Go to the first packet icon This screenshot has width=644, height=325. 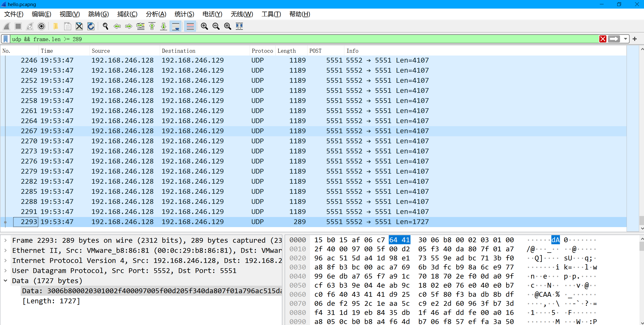(x=152, y=26)
